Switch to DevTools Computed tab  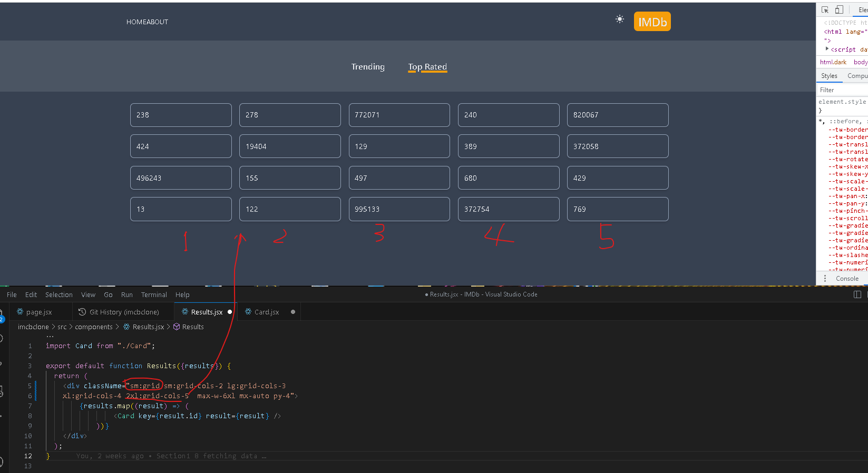pos(857,76)
